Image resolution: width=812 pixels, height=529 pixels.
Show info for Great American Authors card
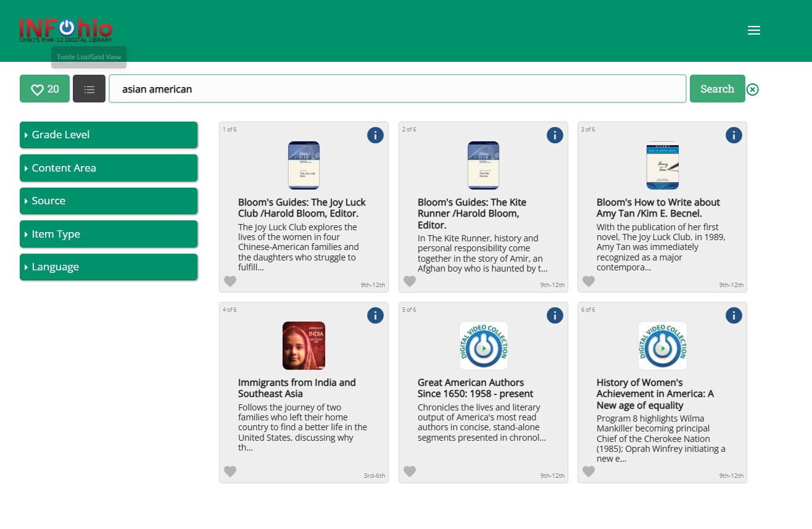tap(555, 315)
